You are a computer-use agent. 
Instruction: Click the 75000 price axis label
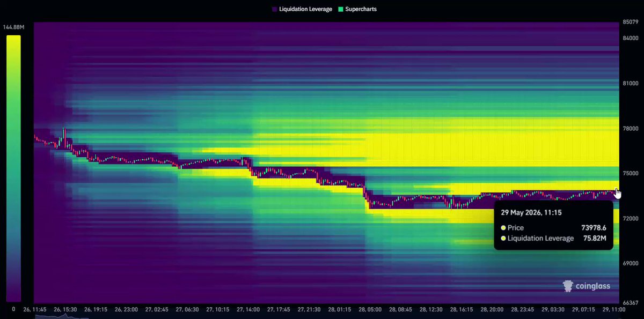pos(630,173)
